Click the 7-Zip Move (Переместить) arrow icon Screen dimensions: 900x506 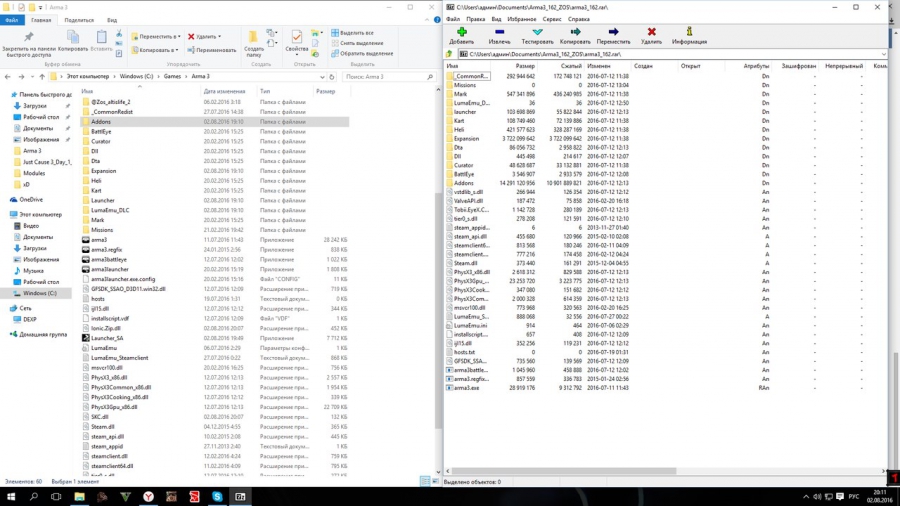tap(613, 32)
